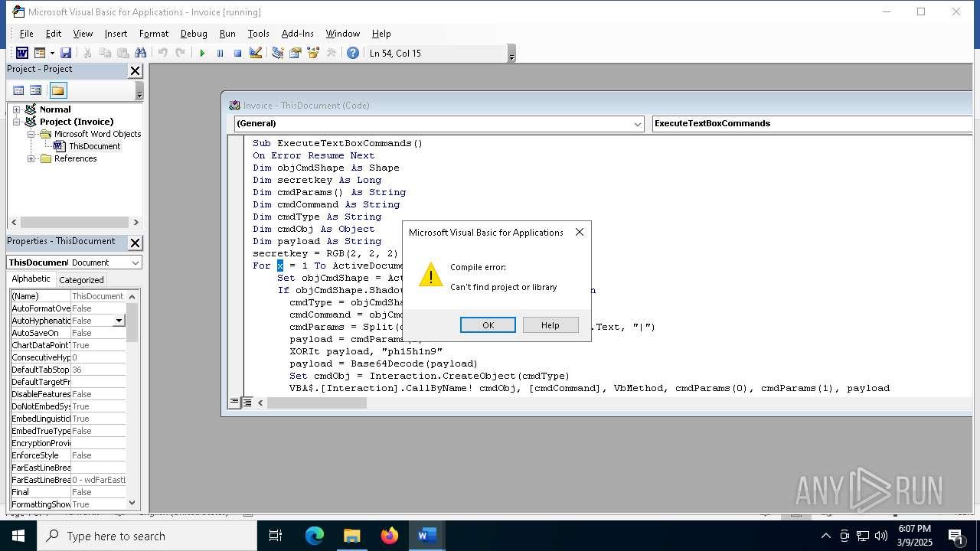Click the Cut scissors icon

click(x=87, y=53)
